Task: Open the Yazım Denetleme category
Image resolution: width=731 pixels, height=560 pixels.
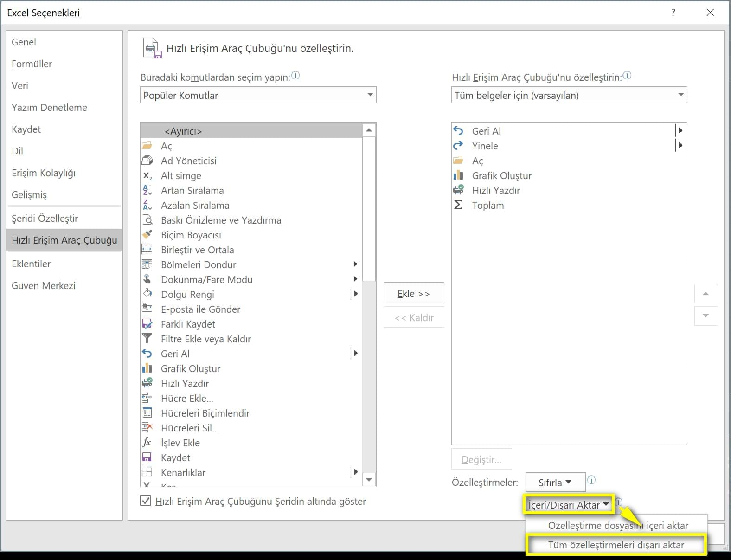Action: pos(64,108)
